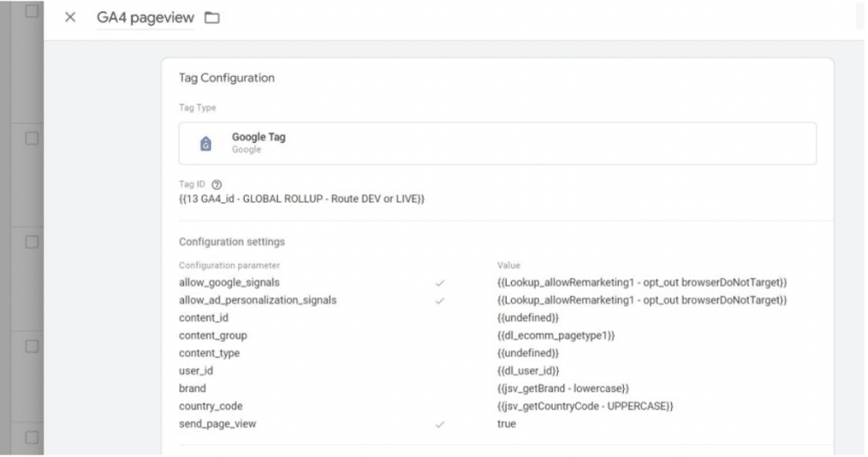Image resolution: width=868 pixels, height=457 pixels.
Task: Click the {{dl_user_id}} value
Action: pos(528,371)
